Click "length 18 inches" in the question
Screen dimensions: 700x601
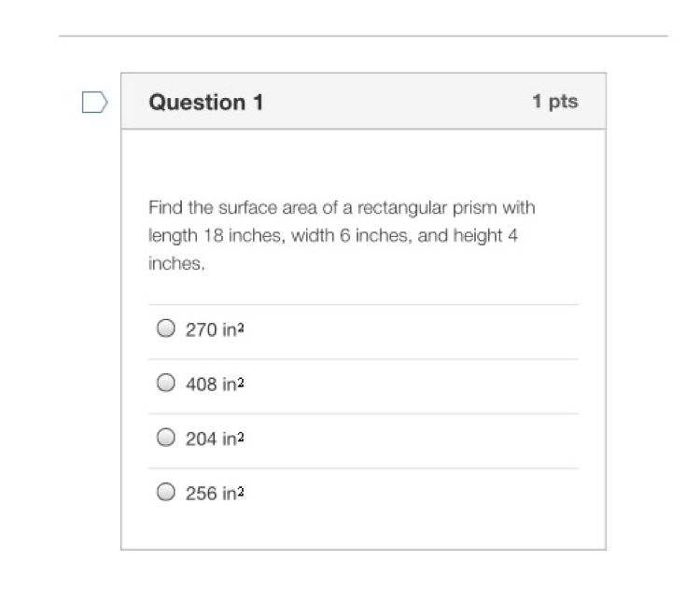pos(214,236)
